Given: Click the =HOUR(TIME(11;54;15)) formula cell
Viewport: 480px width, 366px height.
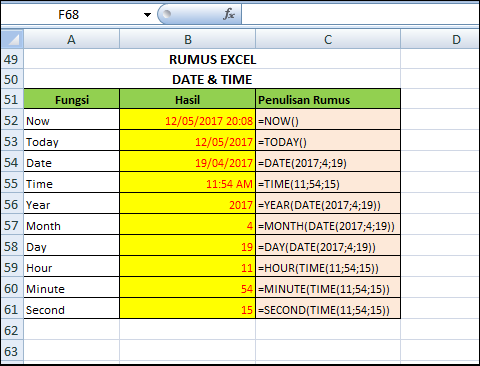Looking at the screenshot, I should point(328,267).
